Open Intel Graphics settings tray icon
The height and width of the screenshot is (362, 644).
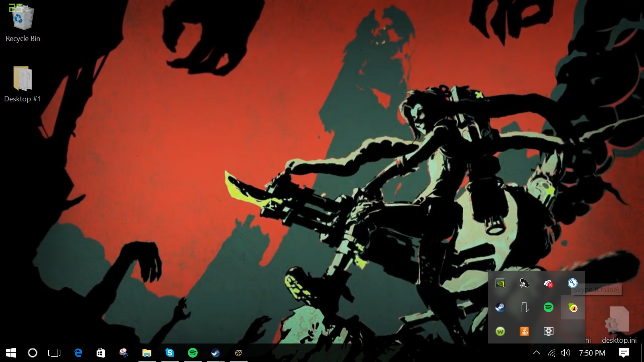pos(549,332)
